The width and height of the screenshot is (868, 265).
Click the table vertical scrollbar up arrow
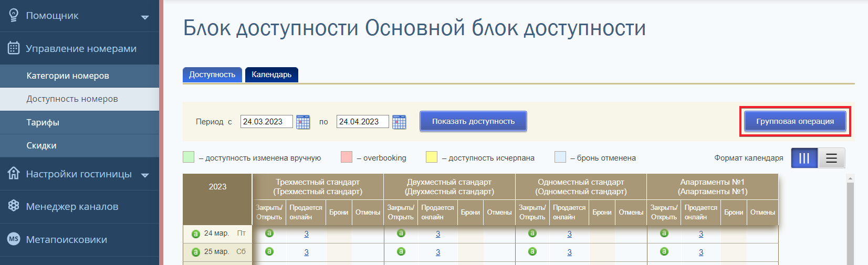(x=851, y=178)
